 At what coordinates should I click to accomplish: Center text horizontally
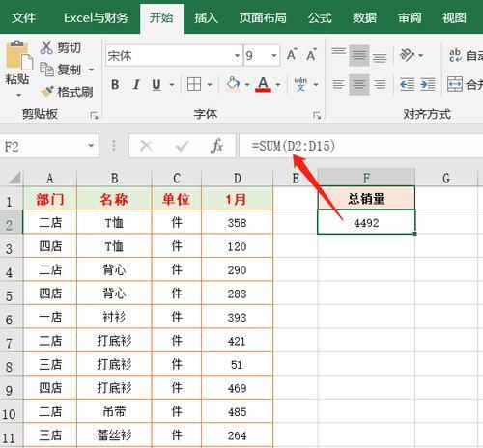[x=359, y=84]
